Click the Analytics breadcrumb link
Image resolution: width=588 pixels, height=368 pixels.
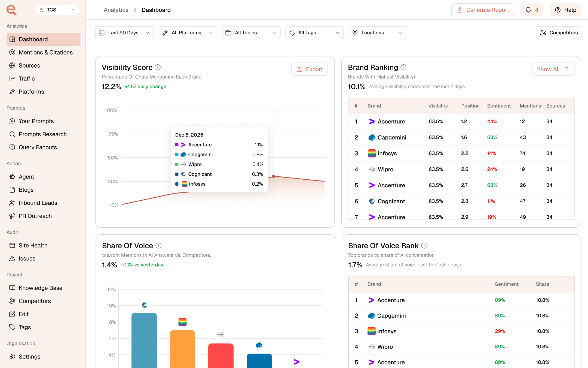[x=116, y=10]
